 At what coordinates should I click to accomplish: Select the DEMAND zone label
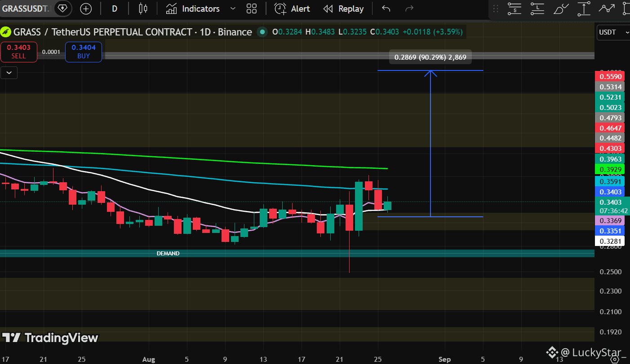click(168, 254)
